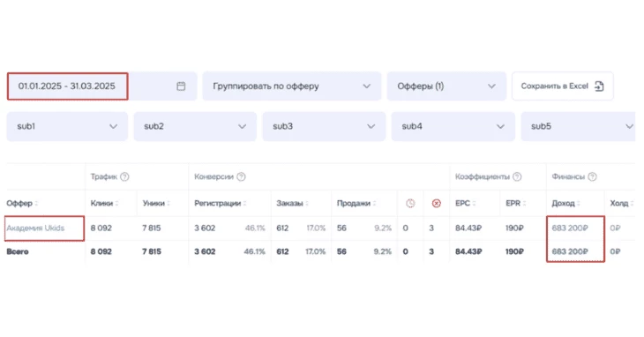Sort table by Доход column header
The height and width of the screenshot is (337, 644).
[565, 203]
